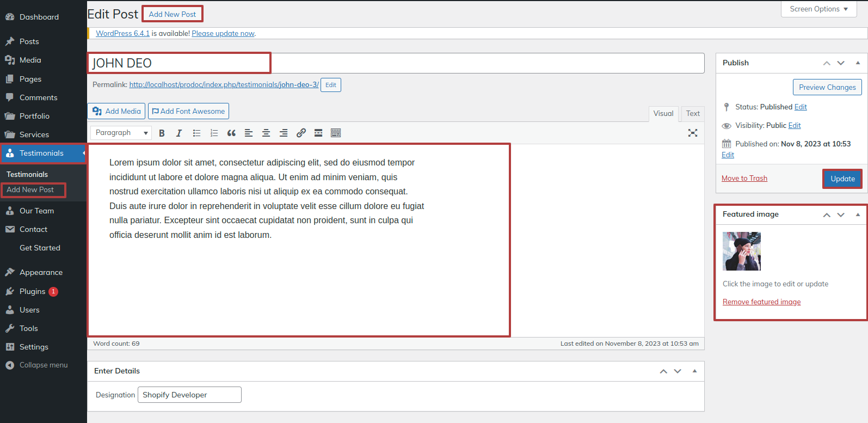Insert a blockquote
The height and width of the screenshot is (423, 868).
tap(231, 133)
